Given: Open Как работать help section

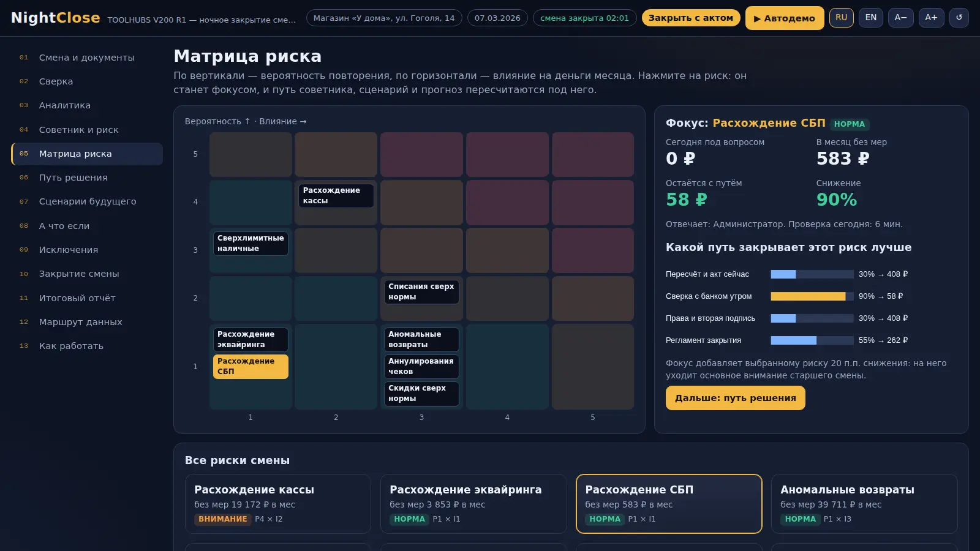Looking at the screenshot, I should (87, 346).
